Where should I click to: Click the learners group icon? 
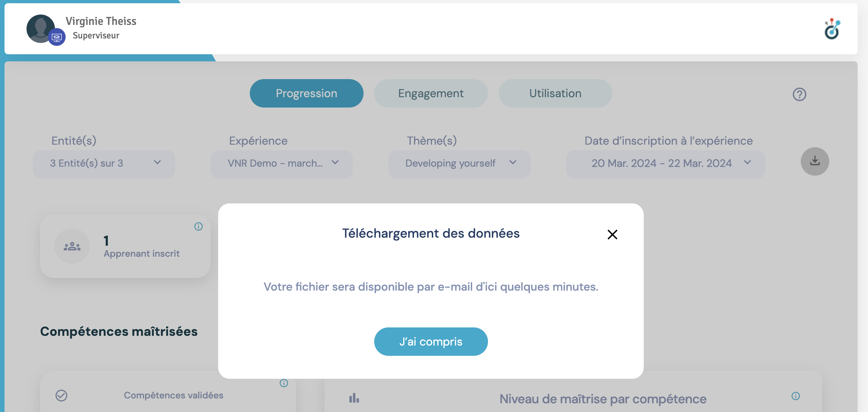coord(72,246)
